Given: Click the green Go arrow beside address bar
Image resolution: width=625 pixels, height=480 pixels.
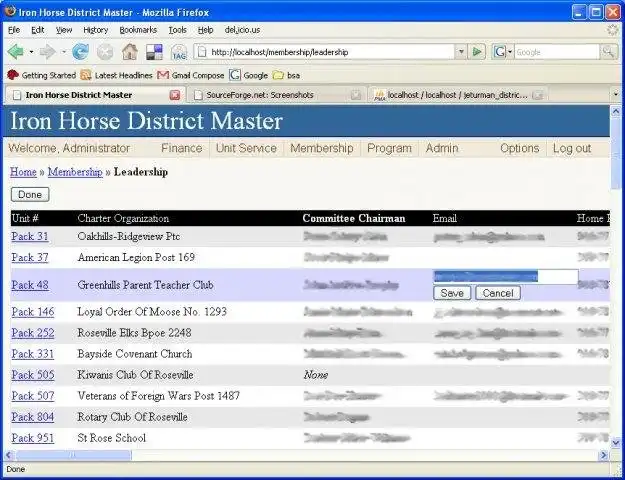Looking at the screenshot, I should click(x=477, y=52).
